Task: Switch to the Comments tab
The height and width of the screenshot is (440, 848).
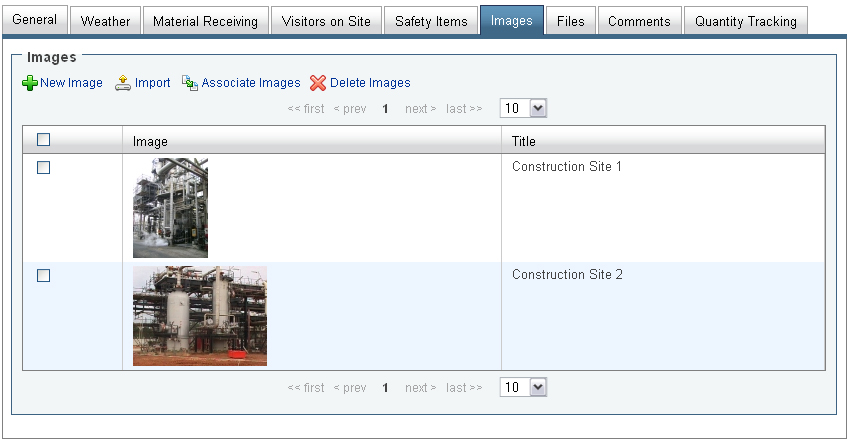Action: pyautogui.click(x=639, y=21)
